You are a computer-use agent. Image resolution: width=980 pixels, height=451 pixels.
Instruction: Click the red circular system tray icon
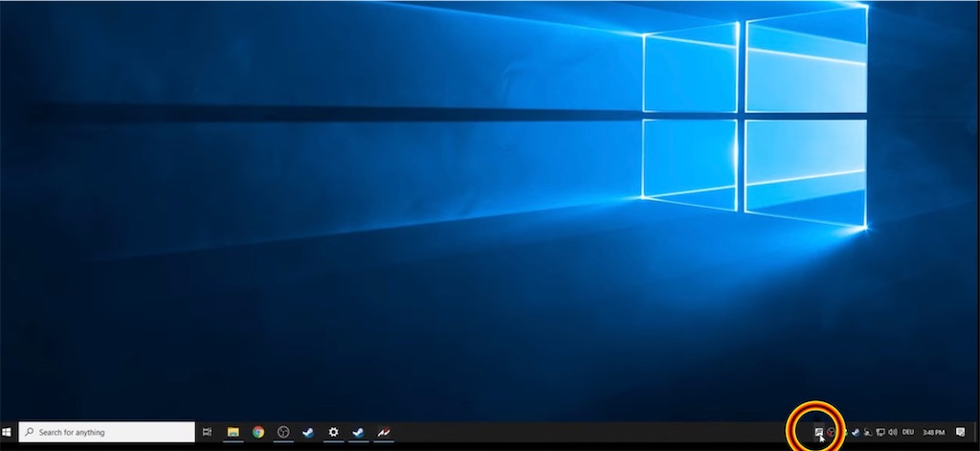831,432
